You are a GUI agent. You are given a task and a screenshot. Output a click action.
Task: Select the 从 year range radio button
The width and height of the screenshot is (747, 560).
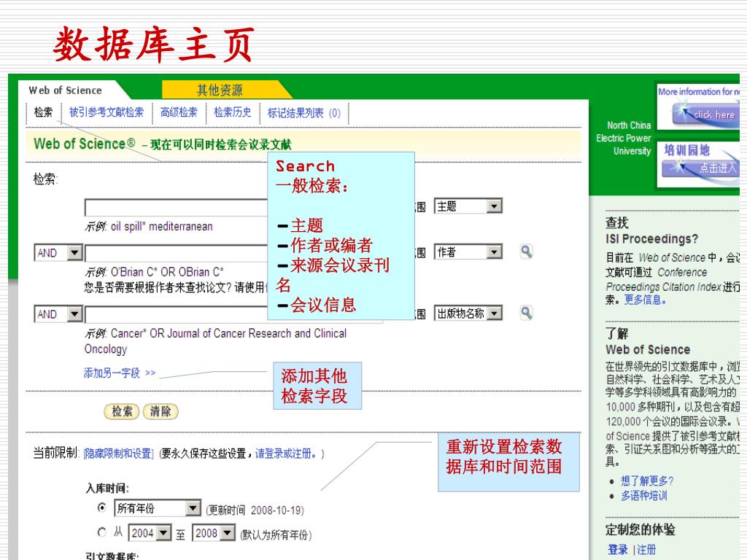101,532
